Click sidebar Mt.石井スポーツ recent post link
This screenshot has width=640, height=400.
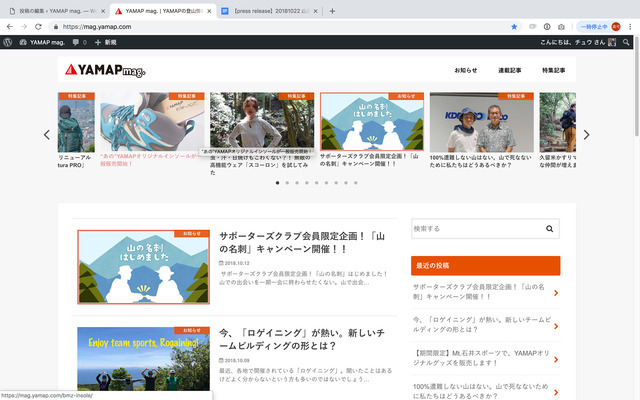click(x=481, y=358)
